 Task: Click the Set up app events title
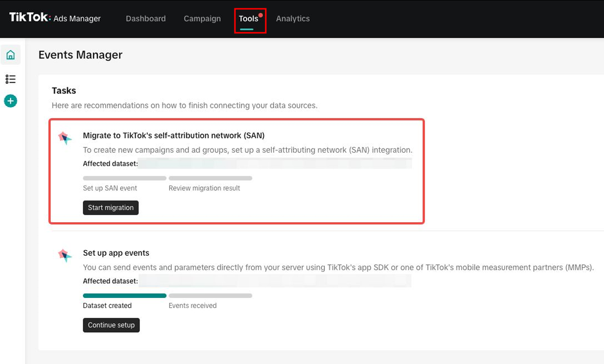point(116,253)
